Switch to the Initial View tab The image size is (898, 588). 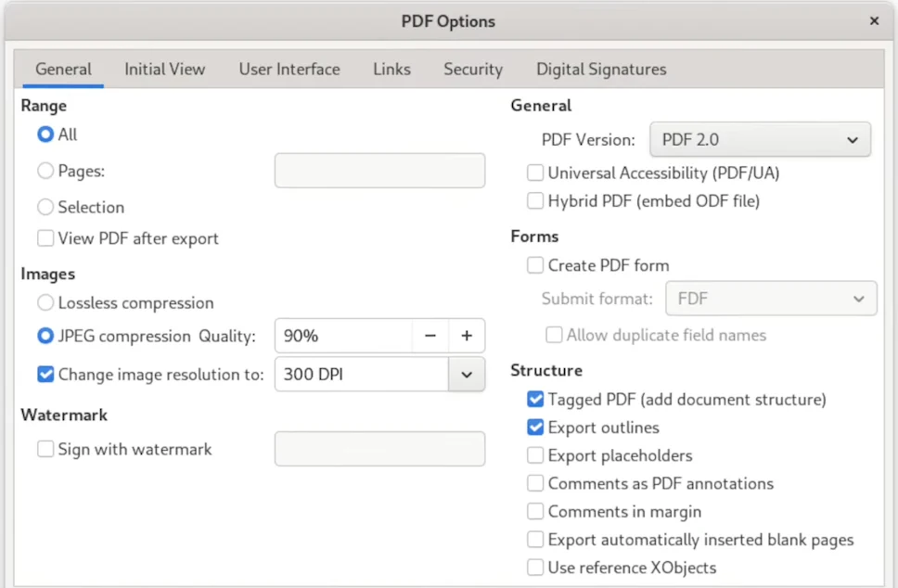pos(165,70)
